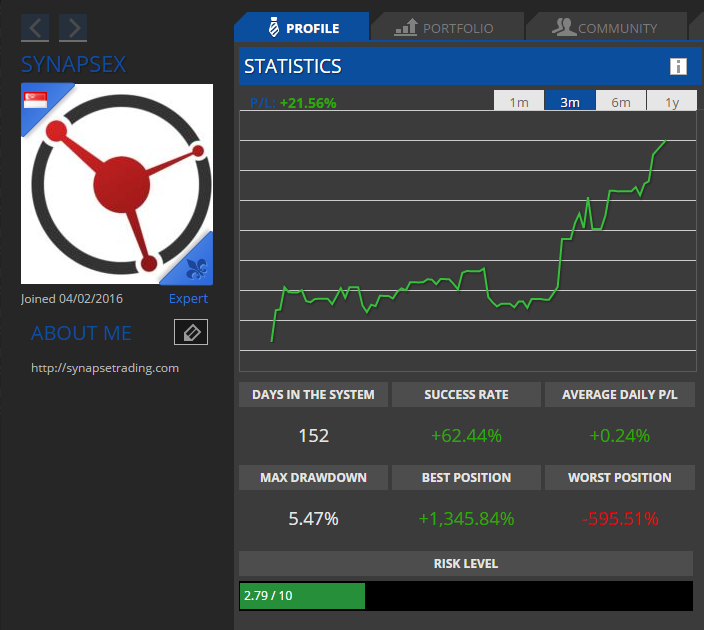Go to previous trader profile arrow

35,28
